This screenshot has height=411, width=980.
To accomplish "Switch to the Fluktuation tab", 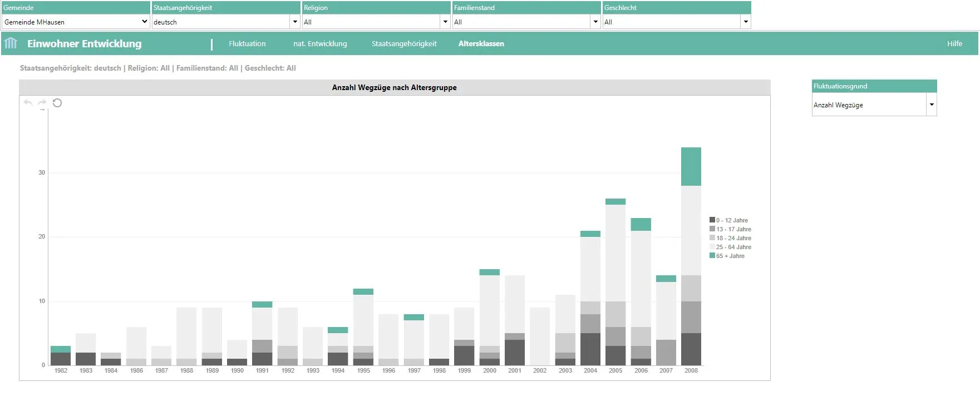I will tap(247, 44).
